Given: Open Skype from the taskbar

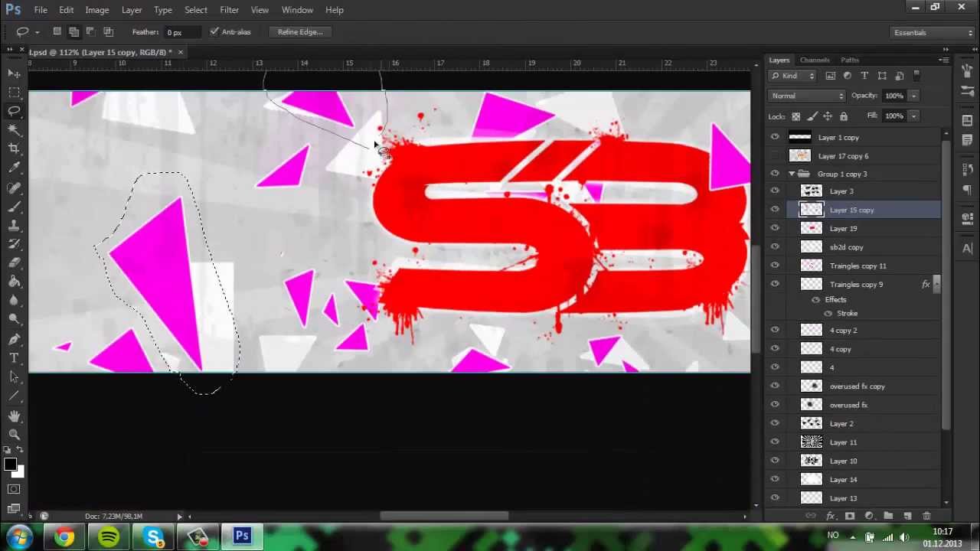Looking at the screenshot, I should [153, 537].
